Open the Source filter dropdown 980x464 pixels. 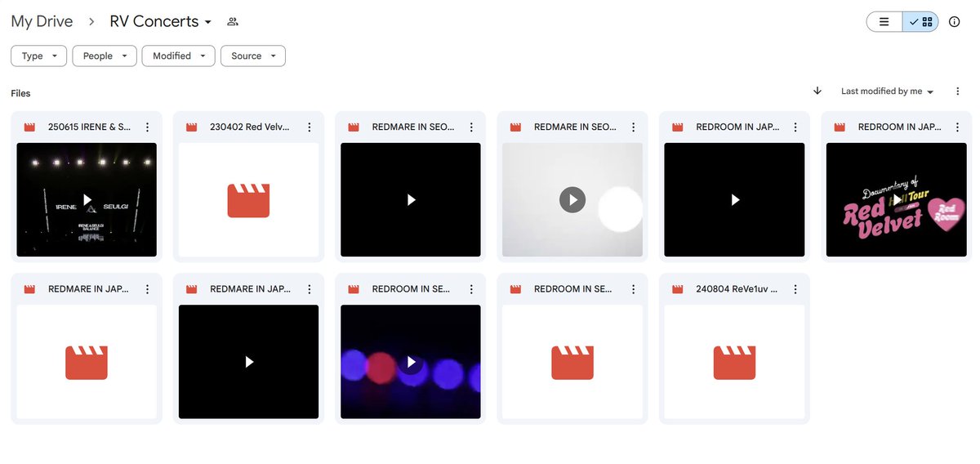click(253, 56)
